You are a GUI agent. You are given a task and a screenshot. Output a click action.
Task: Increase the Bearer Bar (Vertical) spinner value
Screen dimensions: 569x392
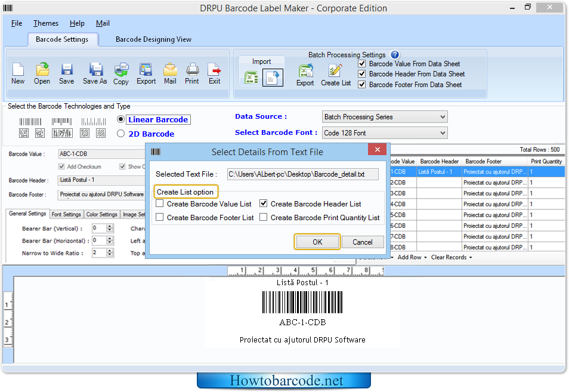point(110,226)
